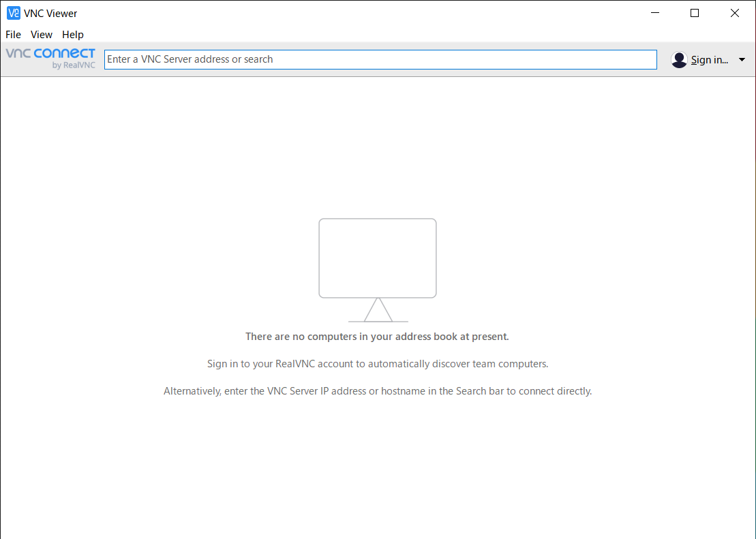Open the View menu
The width and height of the screenshot is (756, 539).
pyautogui.click(x=42, y=35)
